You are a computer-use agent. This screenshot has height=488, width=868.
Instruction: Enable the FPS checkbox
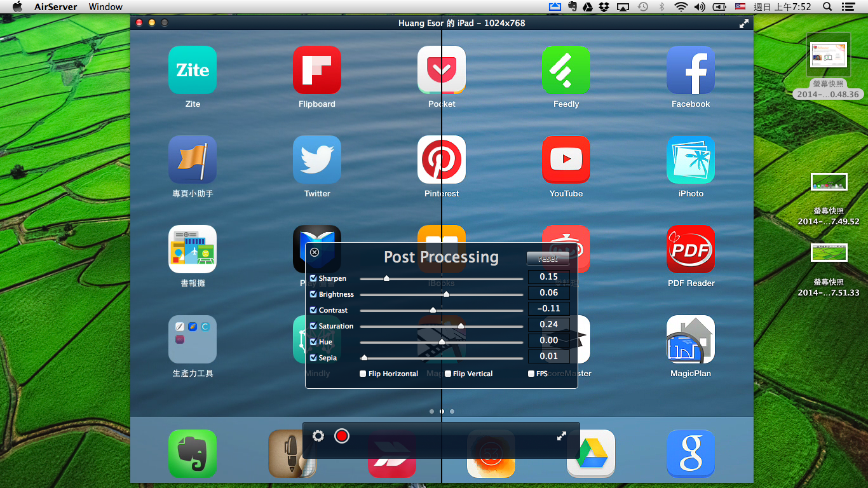[531, 374]
